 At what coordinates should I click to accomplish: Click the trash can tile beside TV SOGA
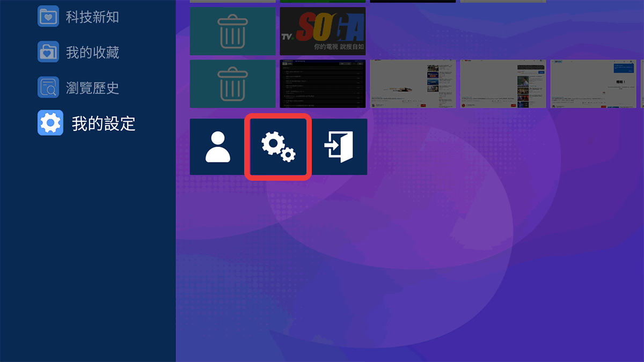coord(232,31)
